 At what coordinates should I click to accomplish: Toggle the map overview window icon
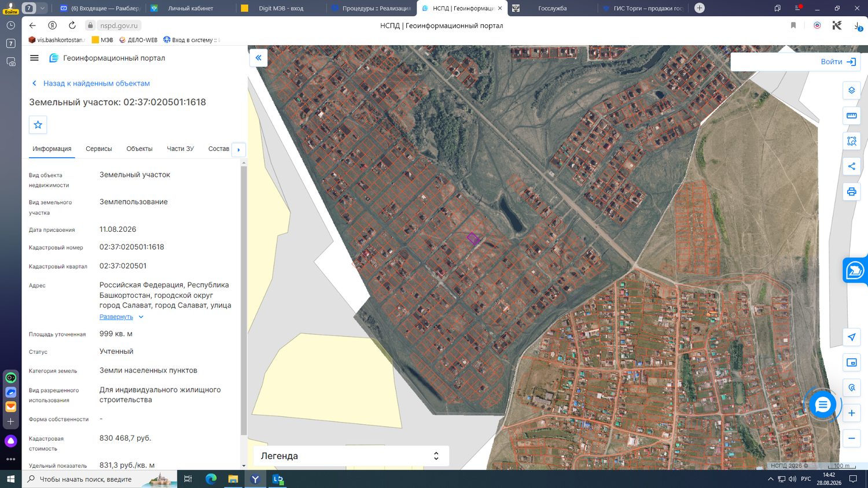(851, 363)
